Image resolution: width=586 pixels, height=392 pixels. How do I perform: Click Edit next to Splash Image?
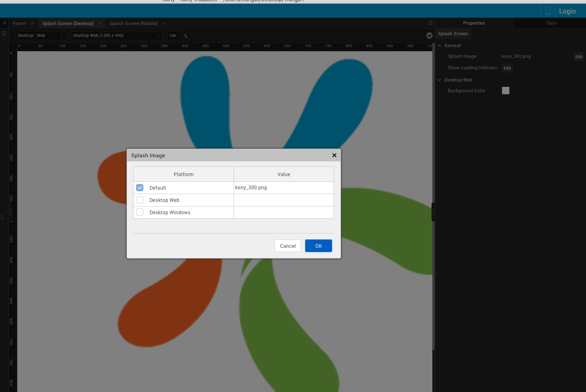[579, 57]
